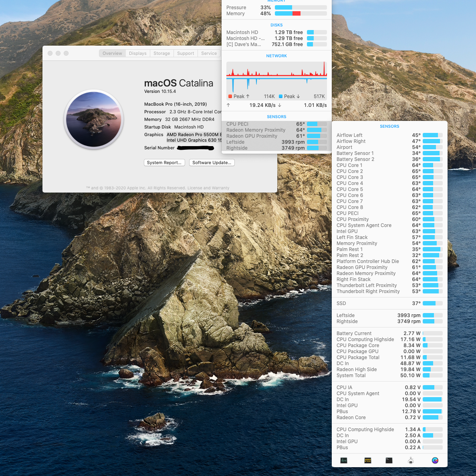
Task: Select the CPU Core 4 sensor row
Action: tap(389, 183)
